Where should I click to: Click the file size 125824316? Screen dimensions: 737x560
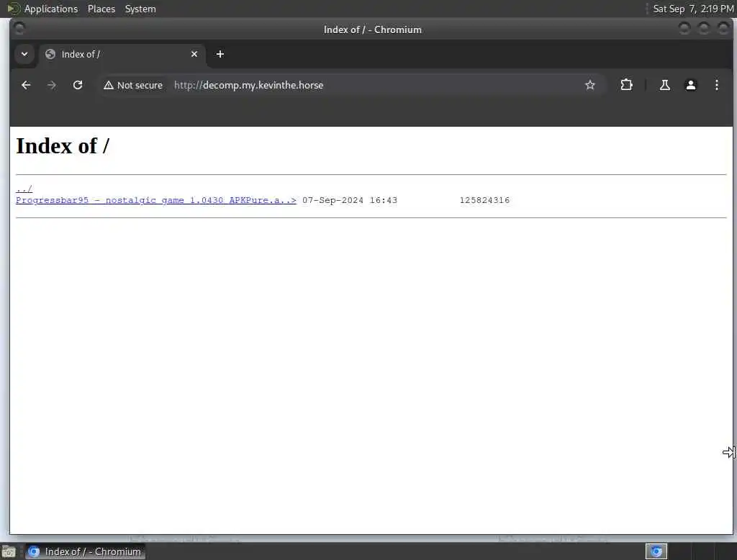[484, 200]
